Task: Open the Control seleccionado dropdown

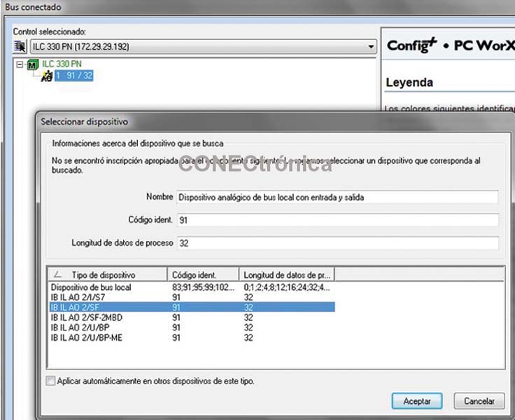Action: 370,47
